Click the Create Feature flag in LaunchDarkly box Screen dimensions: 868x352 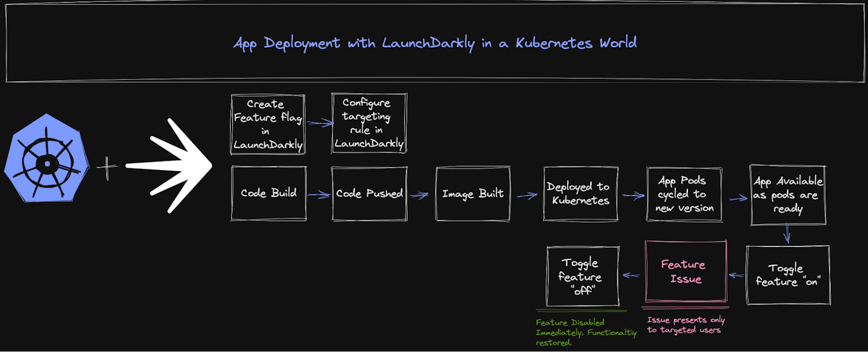(x=268, y=124)
